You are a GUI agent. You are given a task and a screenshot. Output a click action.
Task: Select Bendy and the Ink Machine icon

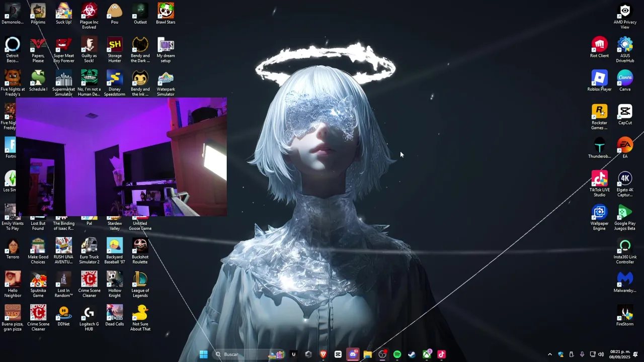tap(140, 83)
